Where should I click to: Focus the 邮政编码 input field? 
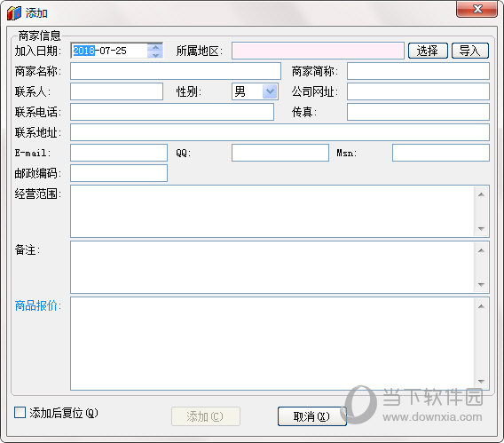(119, 173)
